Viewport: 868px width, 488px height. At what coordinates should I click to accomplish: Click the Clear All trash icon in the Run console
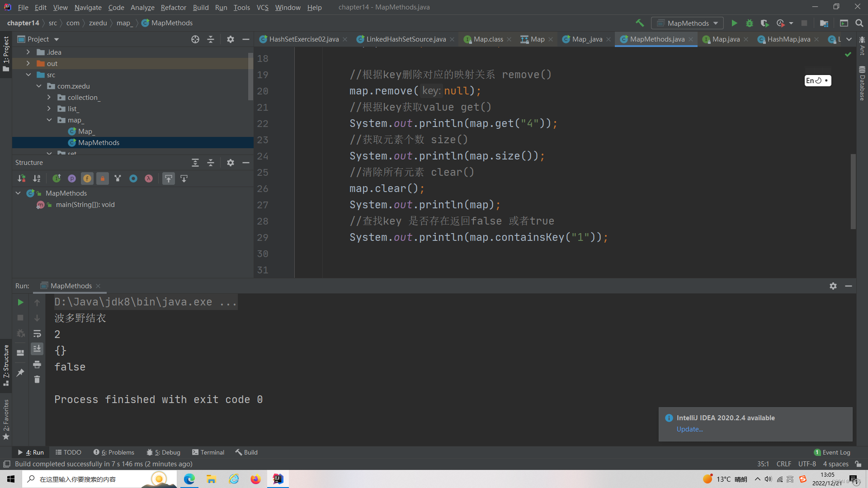[x=37, y=380]
